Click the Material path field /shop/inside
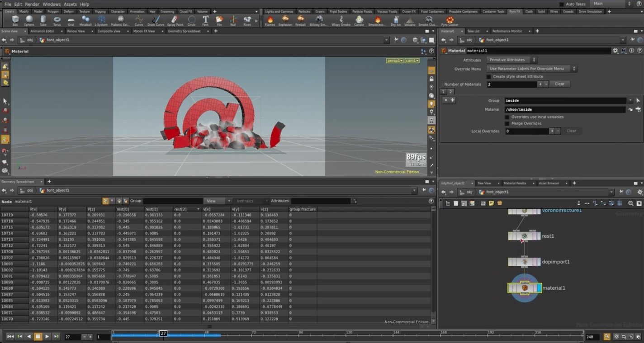This screenshot has width=644, height=343. (x=565, y=110)
